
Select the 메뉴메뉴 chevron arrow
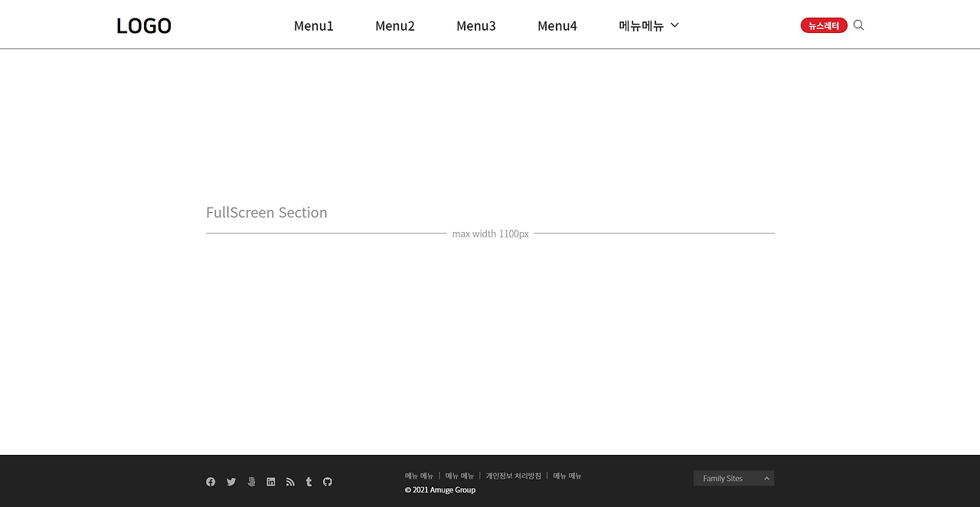coord(675,25)
